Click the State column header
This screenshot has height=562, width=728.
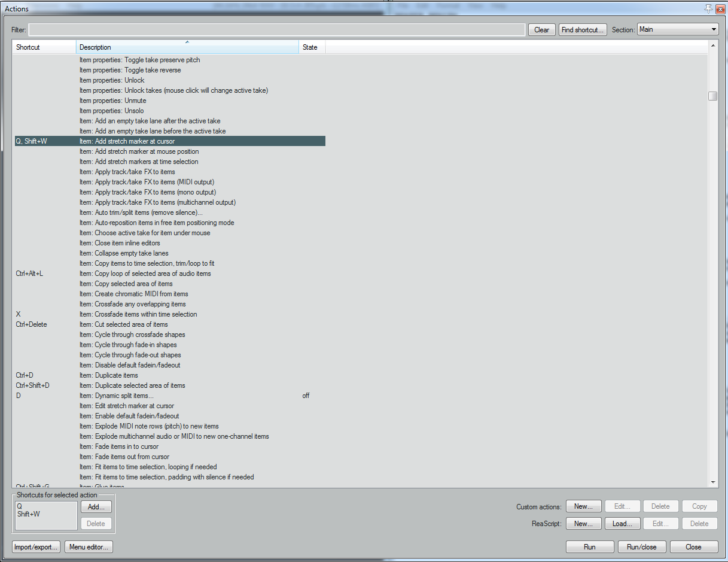click(x=311, y=47)
